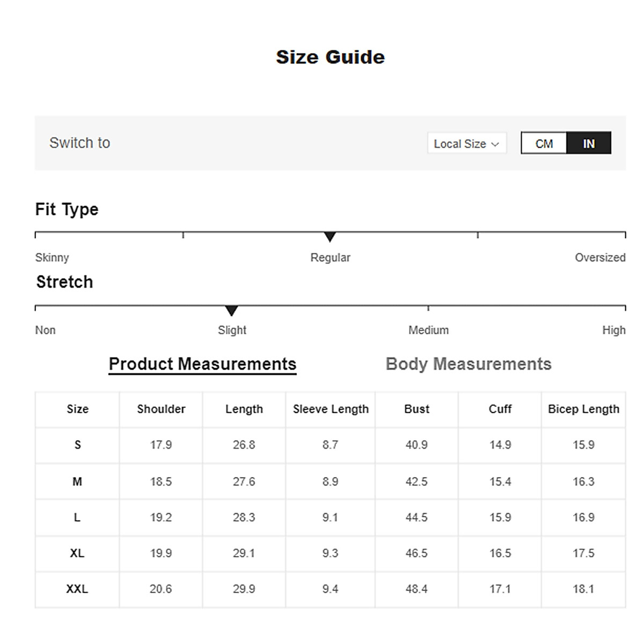644x644 pixels.
Task: Switch units to IN
Action: 589,144
